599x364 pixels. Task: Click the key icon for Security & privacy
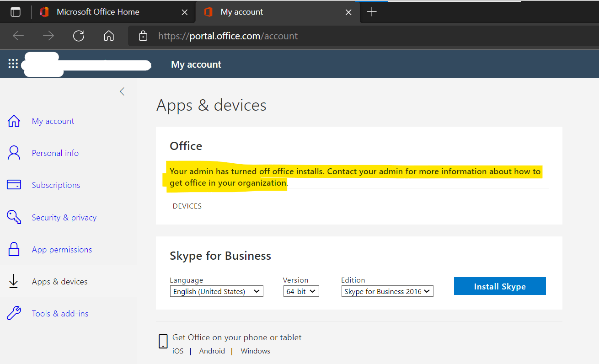[14, 217]
